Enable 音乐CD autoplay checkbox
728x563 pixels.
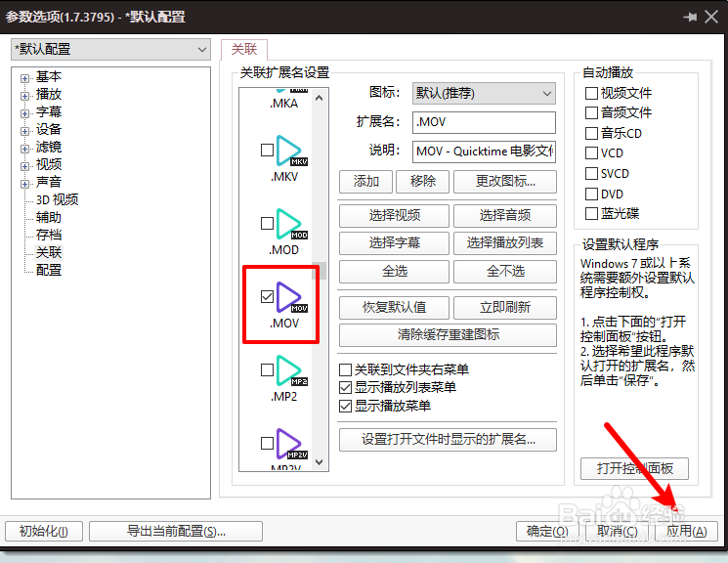(591, 133)
